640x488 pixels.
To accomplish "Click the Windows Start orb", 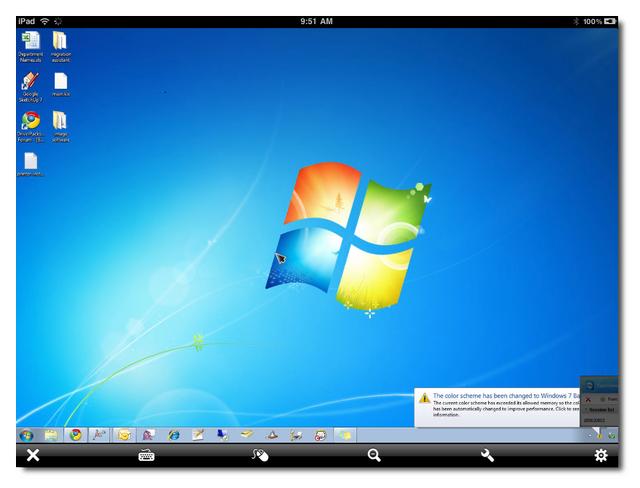I will (x=27, y=435).
